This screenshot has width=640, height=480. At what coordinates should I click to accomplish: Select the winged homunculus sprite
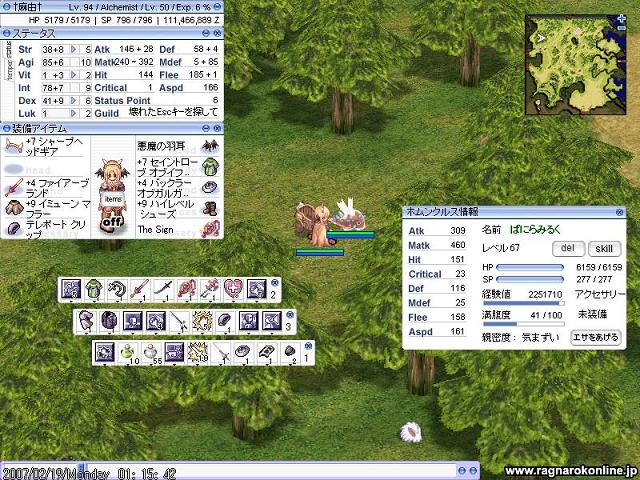click(x=348, y=216)
